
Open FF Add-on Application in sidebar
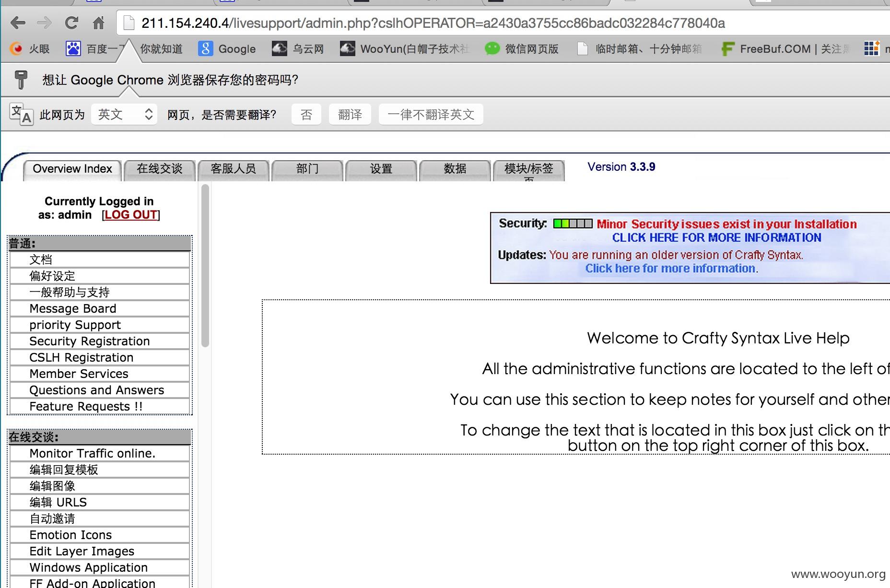[x=100, y=583]
